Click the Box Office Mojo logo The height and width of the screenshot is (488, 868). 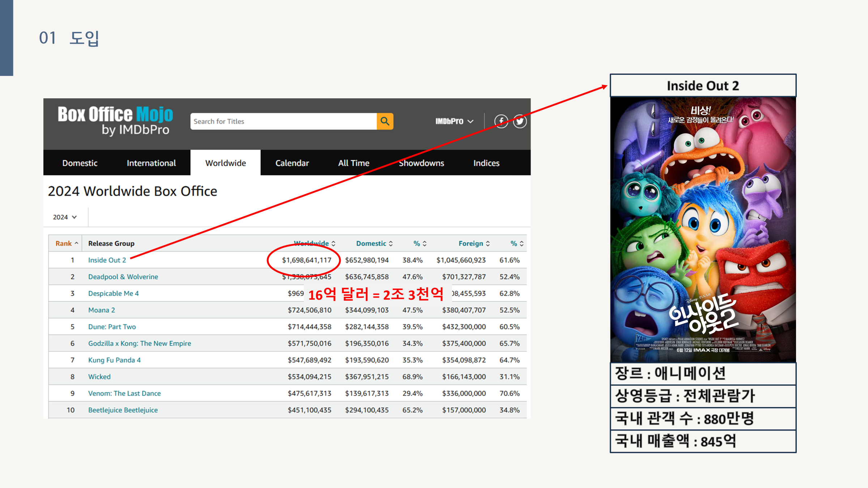tap(115, 121)
